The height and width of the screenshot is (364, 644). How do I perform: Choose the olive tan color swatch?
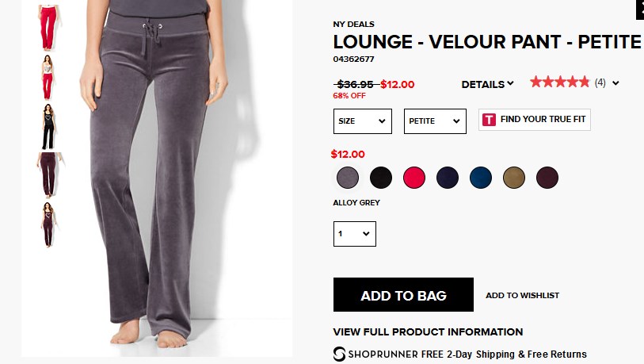(x=514, y=178)
